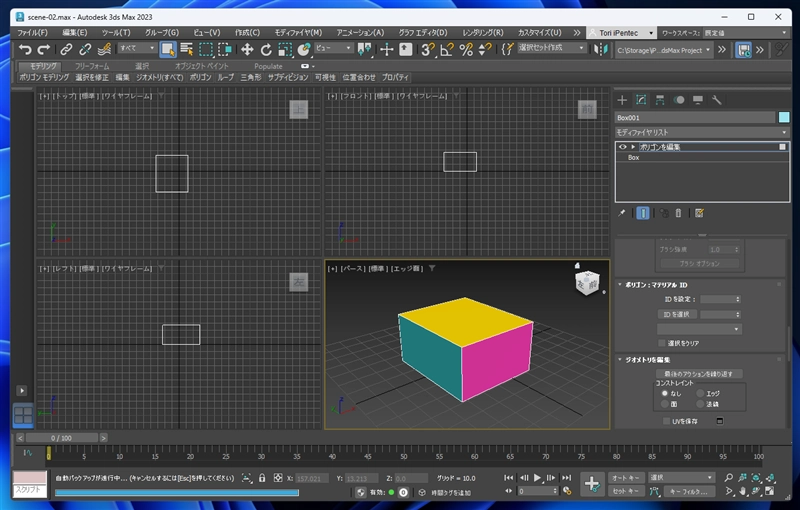Click the オート キー button
This screenshot has height=510, width=800.
coord(626,478)
